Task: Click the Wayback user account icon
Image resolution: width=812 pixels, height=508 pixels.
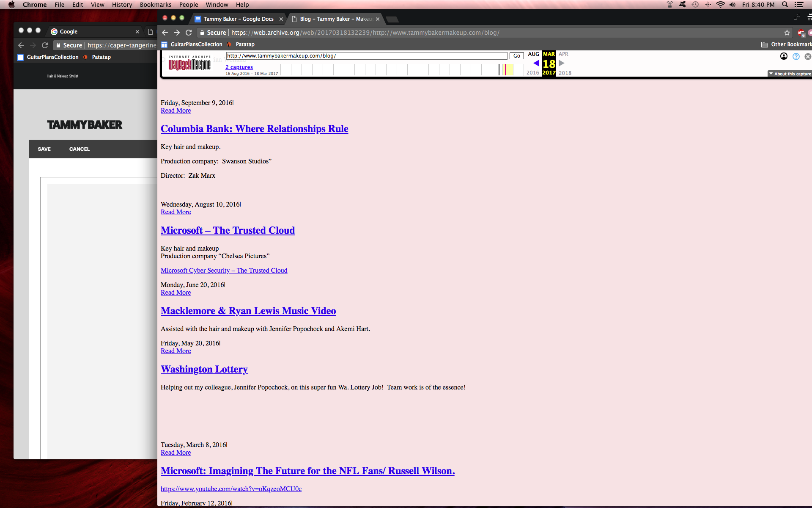Action: [784, 56]
